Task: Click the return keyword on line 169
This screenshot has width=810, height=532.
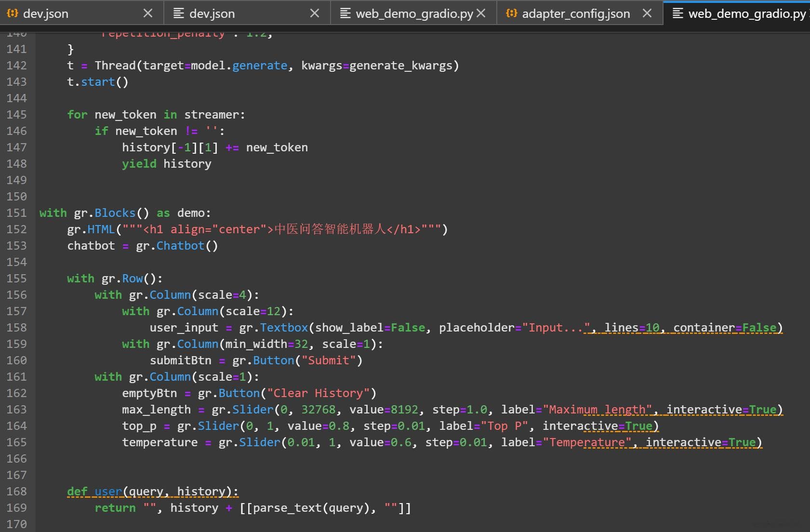Action: pyautogui.click(x=115, y=508)
